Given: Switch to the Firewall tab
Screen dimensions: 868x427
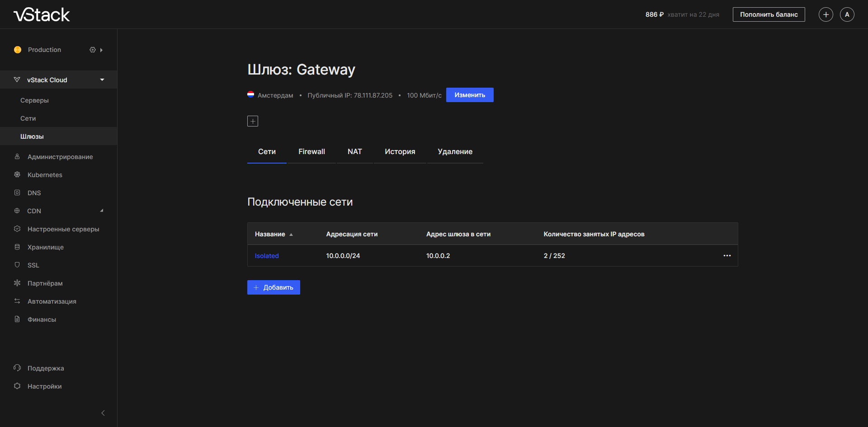Looking at the screenshot, I should point(311,152).
